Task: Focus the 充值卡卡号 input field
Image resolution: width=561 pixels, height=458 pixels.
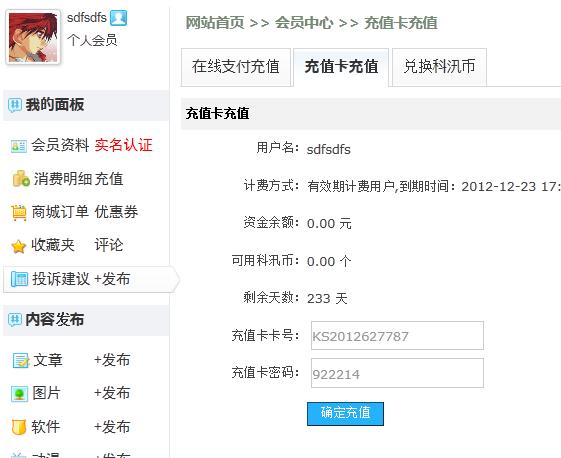Action: [x=397, y=336]
